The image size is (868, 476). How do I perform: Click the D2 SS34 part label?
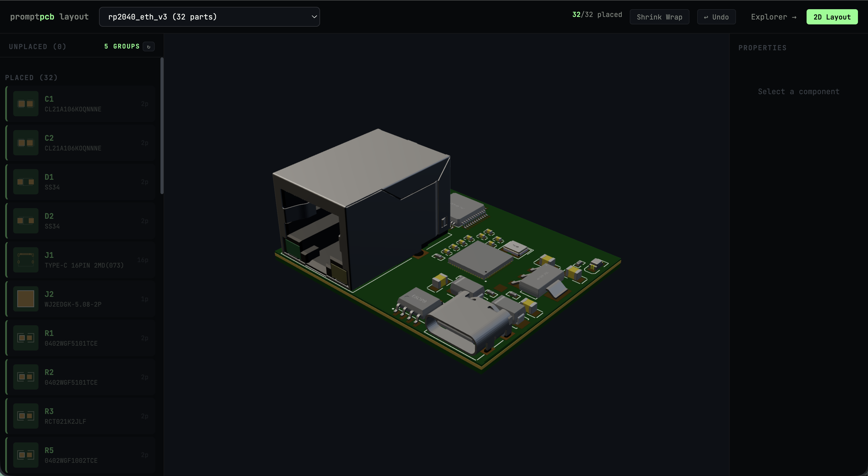coord(52,227)
